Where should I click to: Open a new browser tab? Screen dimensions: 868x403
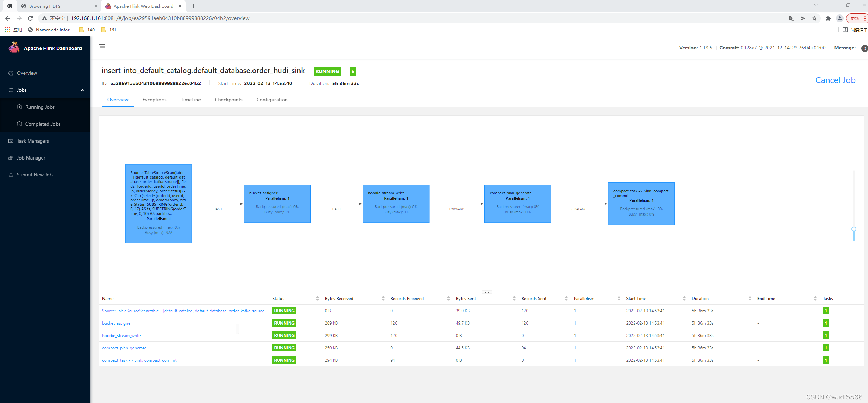(194, 6)
